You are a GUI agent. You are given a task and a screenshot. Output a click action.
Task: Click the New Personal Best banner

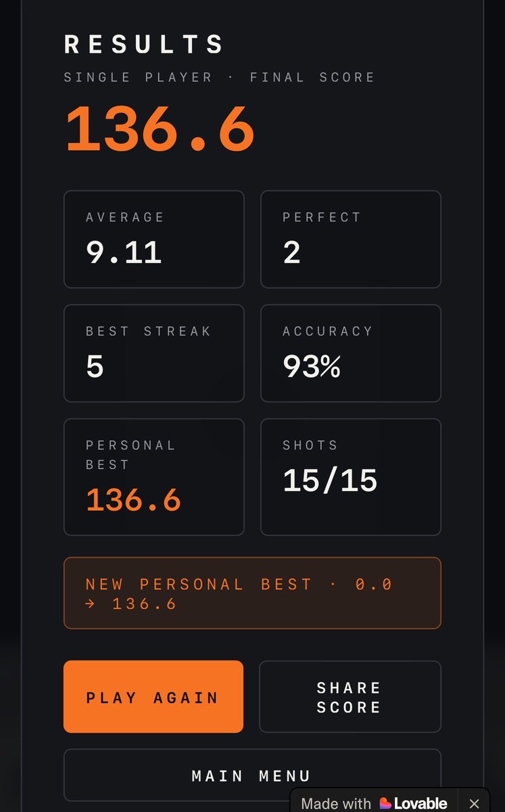tap(252, 593)
